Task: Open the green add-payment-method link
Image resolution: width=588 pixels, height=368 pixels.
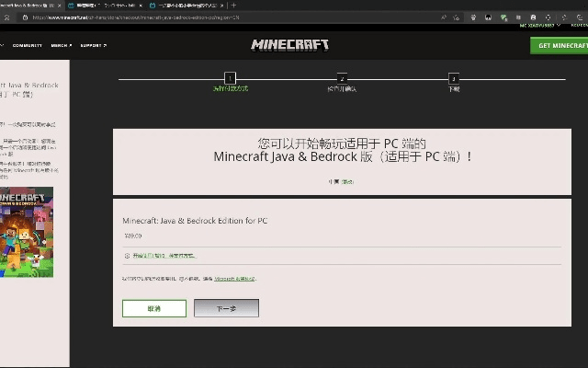Action: coord(164,256)
